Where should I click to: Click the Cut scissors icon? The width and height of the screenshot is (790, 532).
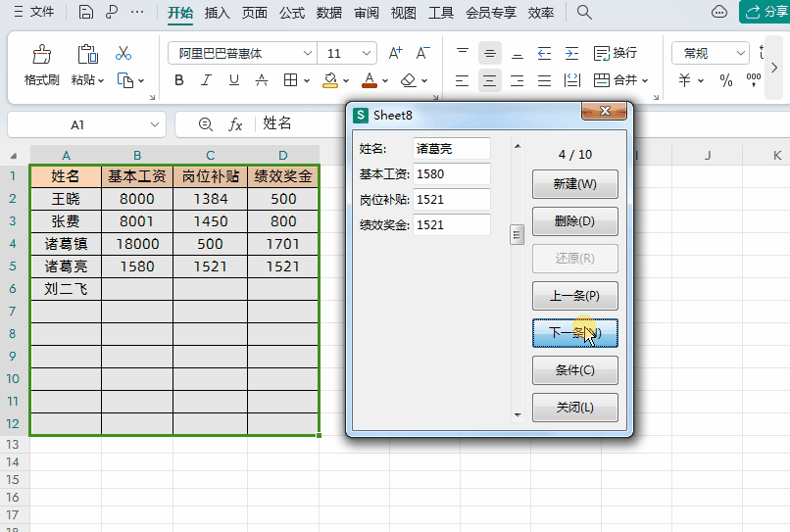[x=123, y=53]
